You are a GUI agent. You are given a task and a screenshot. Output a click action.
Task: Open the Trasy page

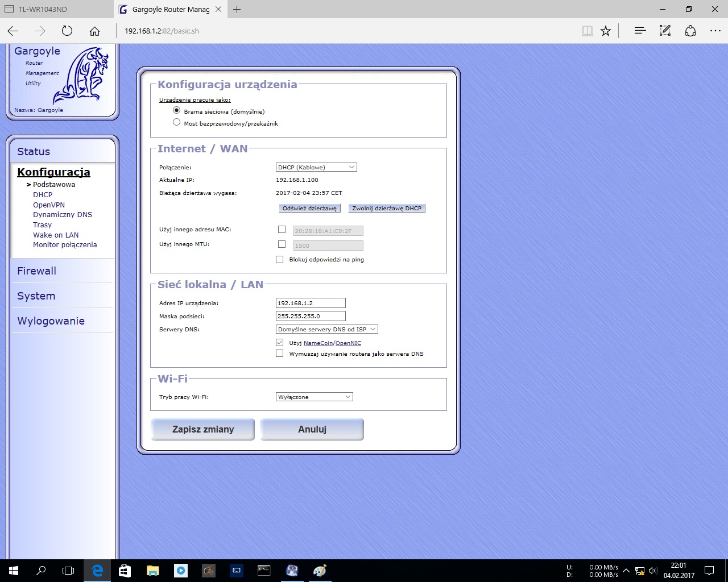(x=42, y=225)
